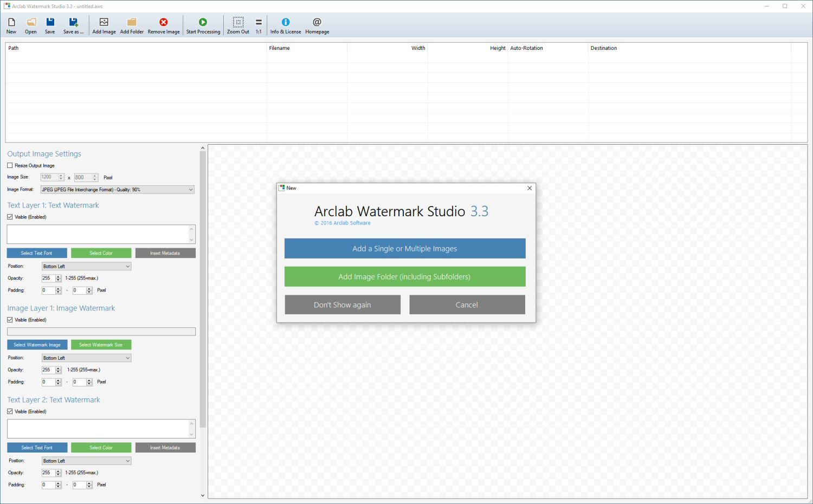The image size is (813, 504).
Task: Click the © 2016 Arclab Software text
Action: [343, 223]
